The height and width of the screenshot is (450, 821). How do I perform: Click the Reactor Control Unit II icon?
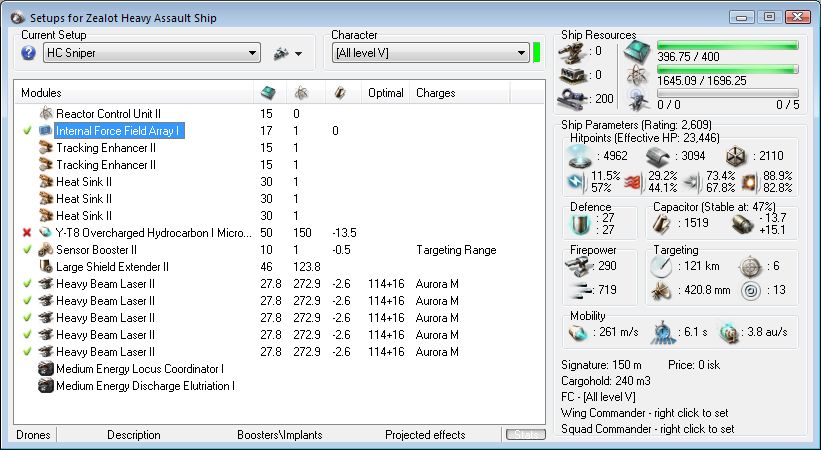(46, 114)
